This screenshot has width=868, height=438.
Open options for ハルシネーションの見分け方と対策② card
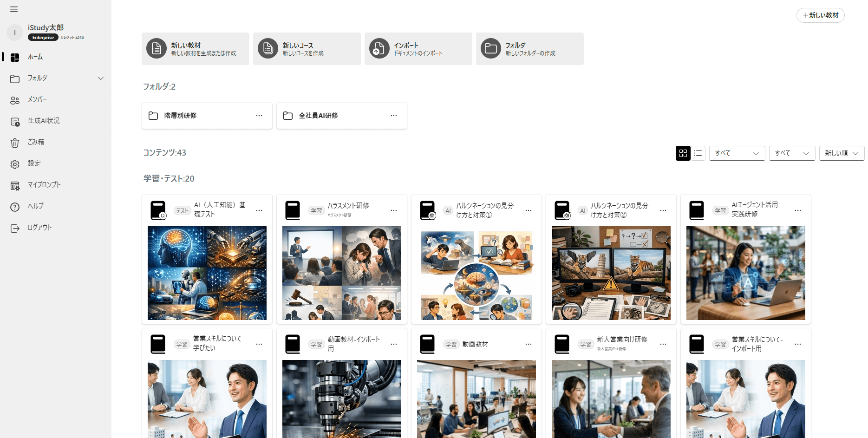click(663, 210)
